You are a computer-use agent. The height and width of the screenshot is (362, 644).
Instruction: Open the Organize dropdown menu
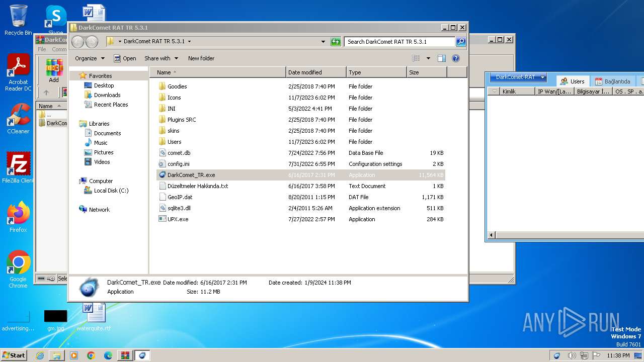[90, 58]
